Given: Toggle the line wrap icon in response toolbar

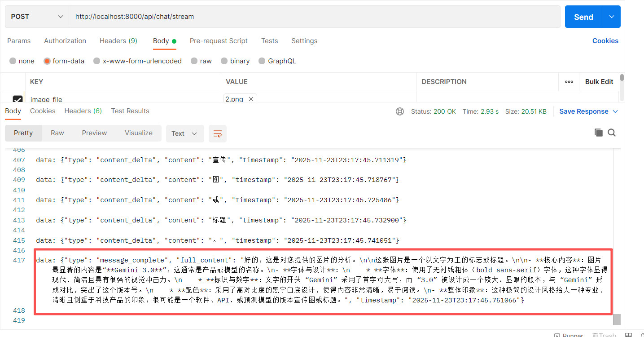Looking at the screenshot, I should point(218,133).
